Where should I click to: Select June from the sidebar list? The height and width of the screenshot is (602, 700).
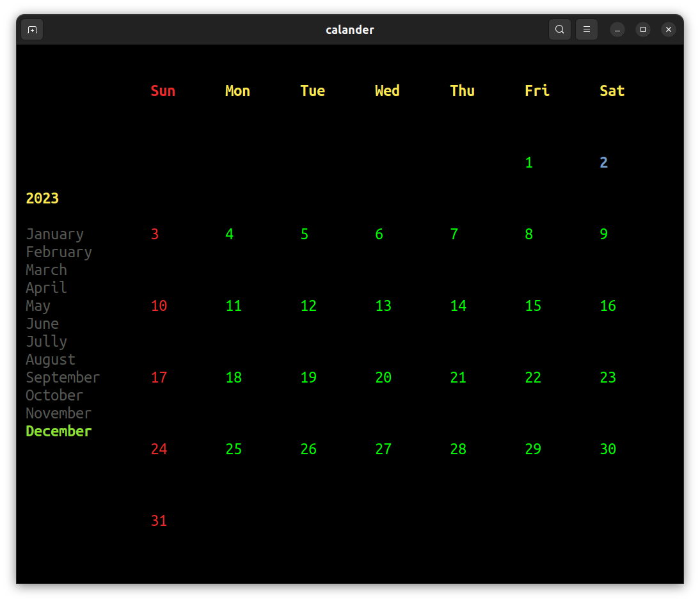42,324
